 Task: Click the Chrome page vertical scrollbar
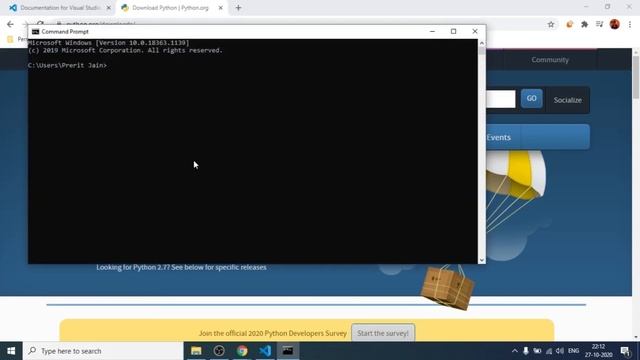click(636, 78)
